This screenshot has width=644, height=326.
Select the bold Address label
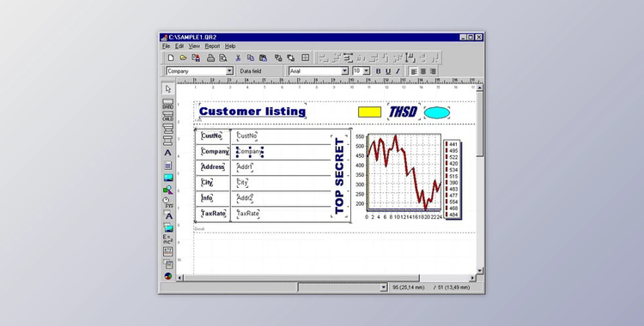212,167
